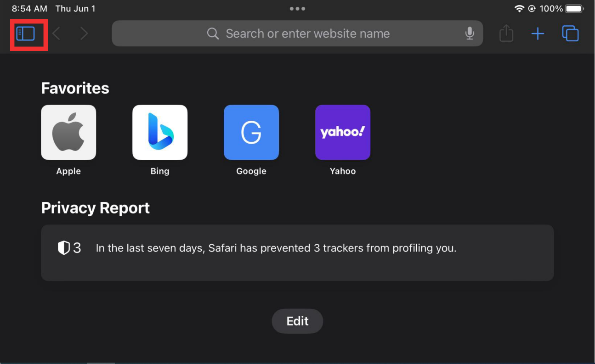Open the Yahoo favorite
595x364 pixels.
tap(343, 132)
